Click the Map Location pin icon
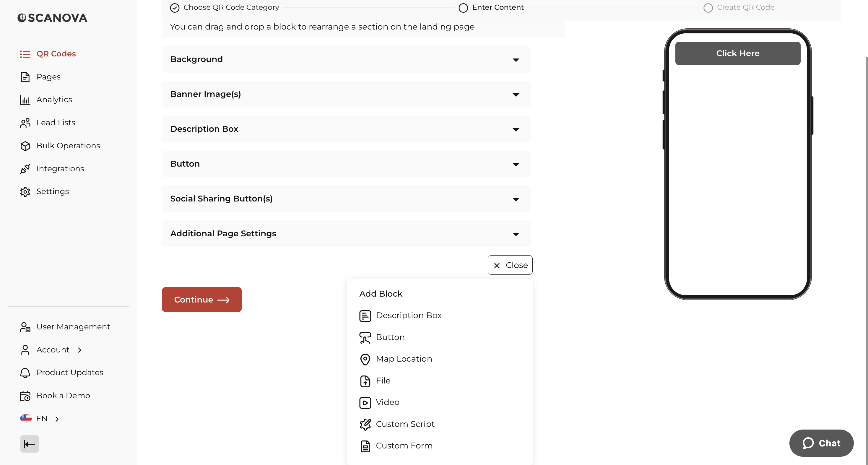This screenshot has height=465, width=868. pyautogui.click(x=365, y=359)
